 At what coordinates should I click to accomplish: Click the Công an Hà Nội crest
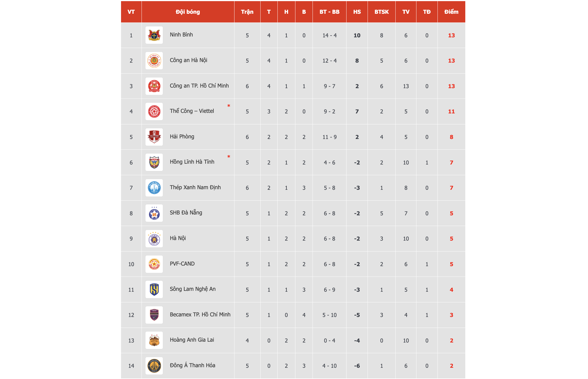(154, 61)
